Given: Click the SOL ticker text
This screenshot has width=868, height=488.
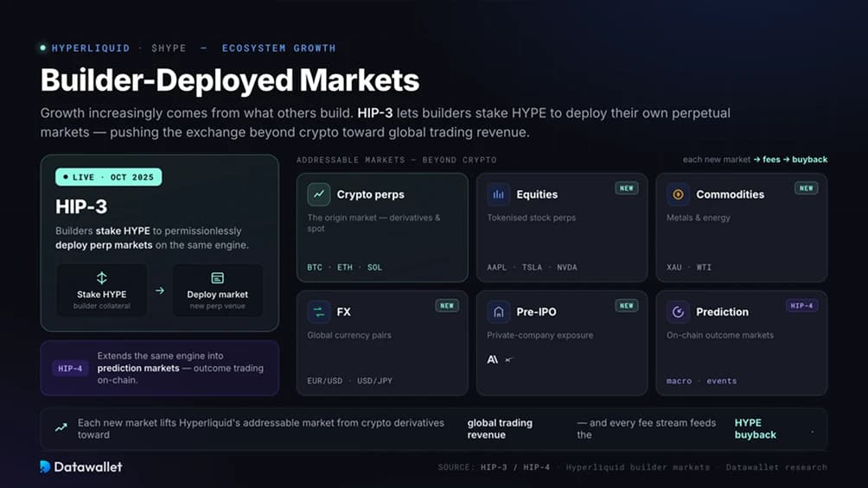Looking at the screenshot, I should click(374, 267).
